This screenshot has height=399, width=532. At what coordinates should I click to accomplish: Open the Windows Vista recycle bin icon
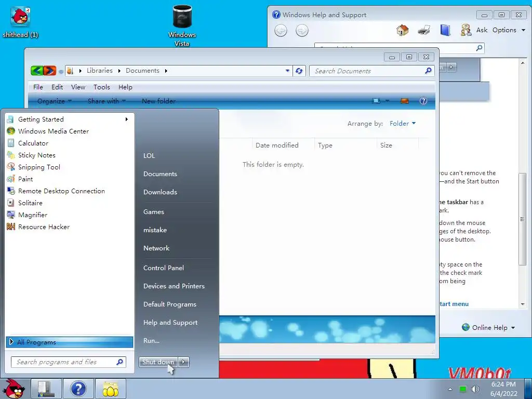point(182,25)
